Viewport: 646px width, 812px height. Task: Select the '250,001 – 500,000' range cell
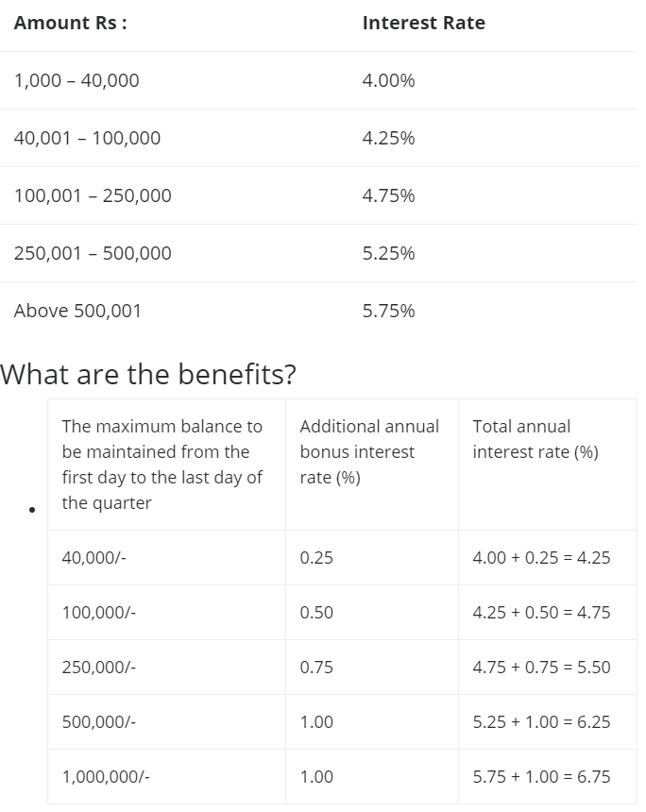point(93,253)
